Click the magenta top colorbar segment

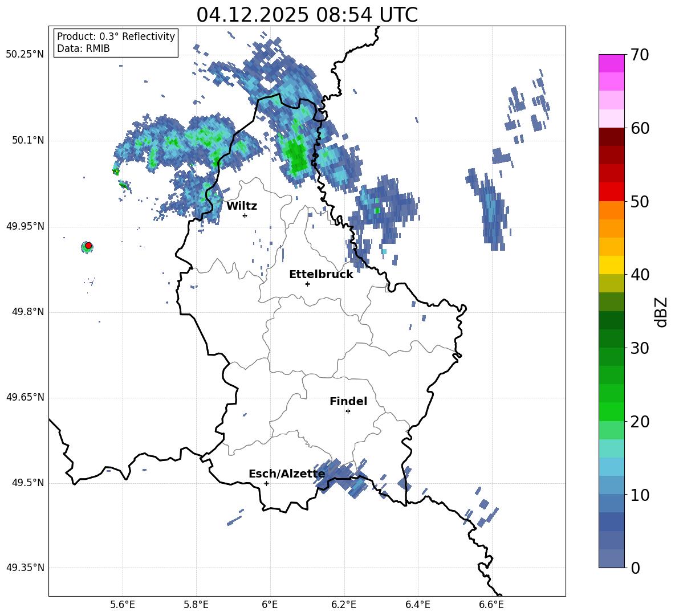pos(611,63)
